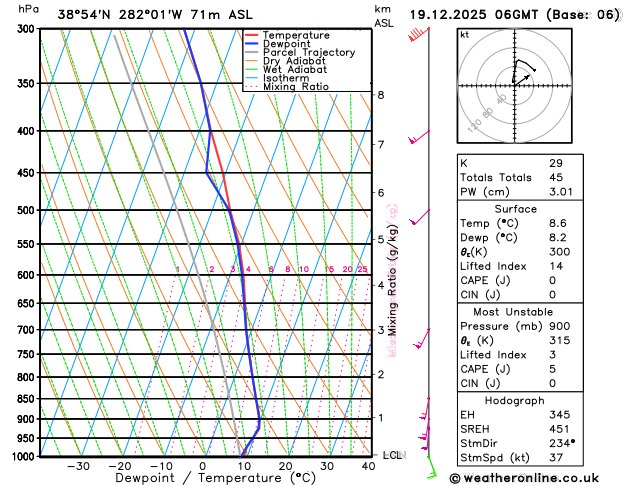
Task: Click the LCL marker label
Action: click(392, 455)
